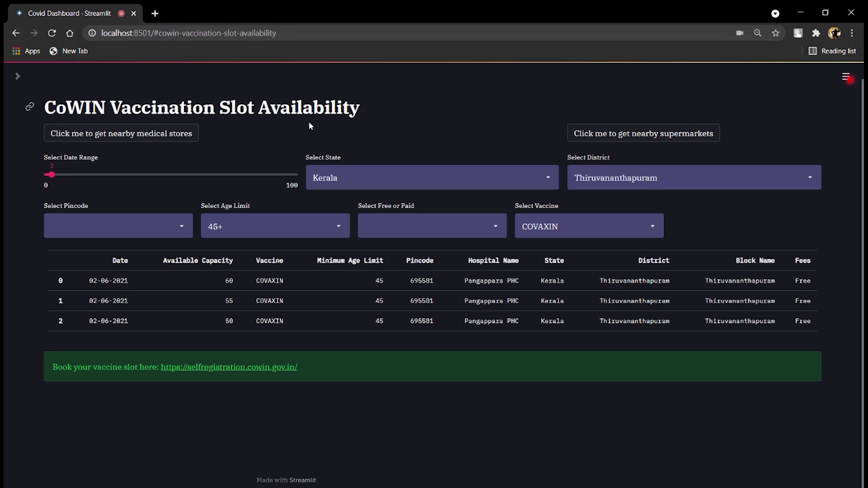Click the browser home icon
This screenshot has width=868, height=488.
70,33
